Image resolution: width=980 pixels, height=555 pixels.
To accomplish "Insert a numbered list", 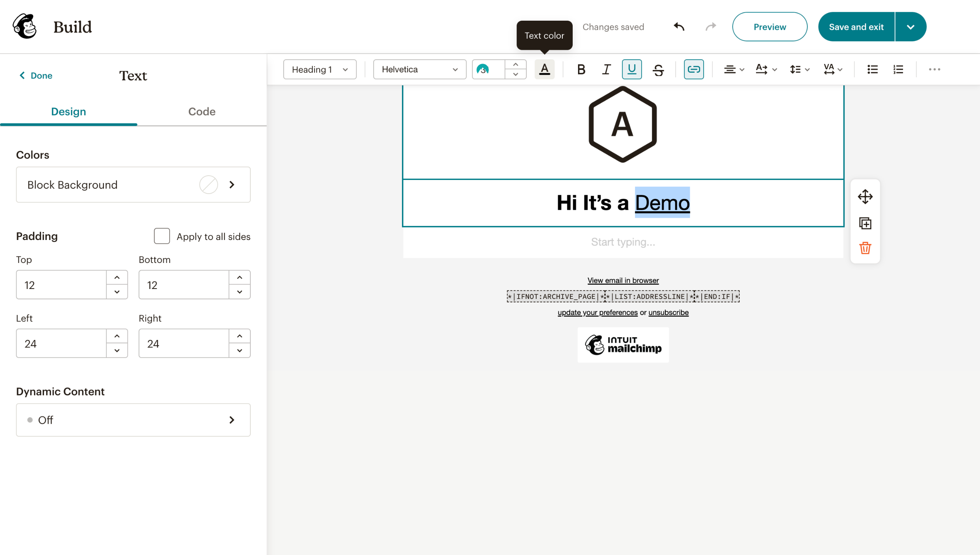I will click(898, 69).
